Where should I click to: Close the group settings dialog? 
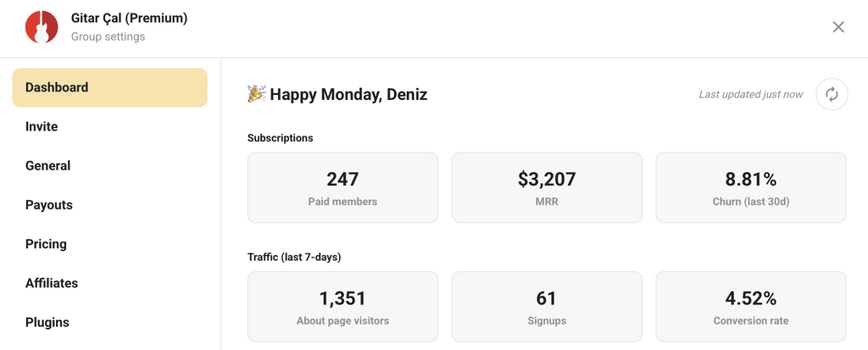[x=838, y=27]
